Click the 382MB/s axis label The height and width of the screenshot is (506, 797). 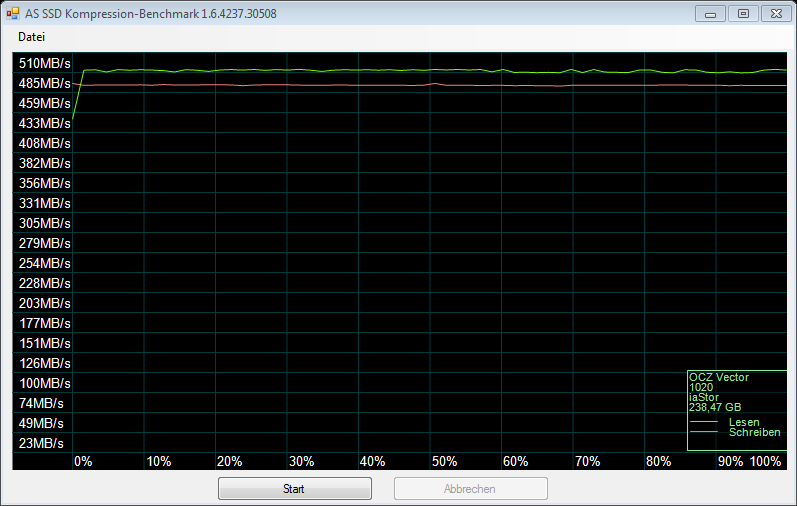tap(45, 164)
